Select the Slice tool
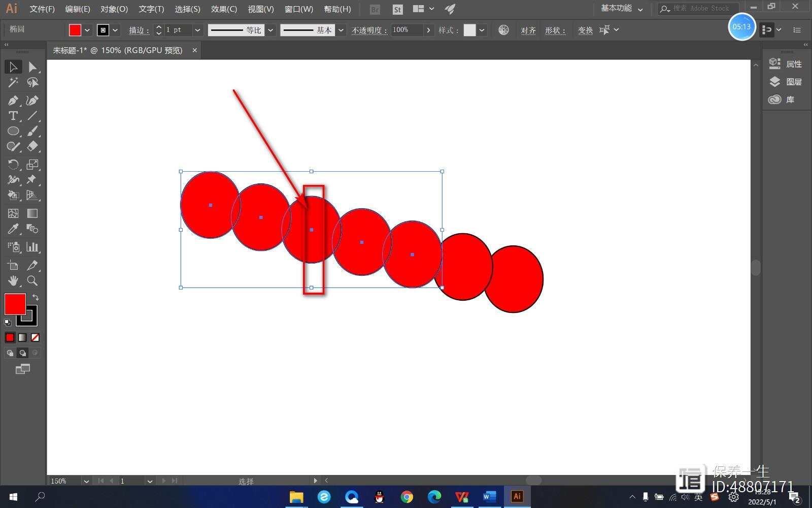This screenshot has width=812, height=508. pyautogui.click(x=32, y=265)
